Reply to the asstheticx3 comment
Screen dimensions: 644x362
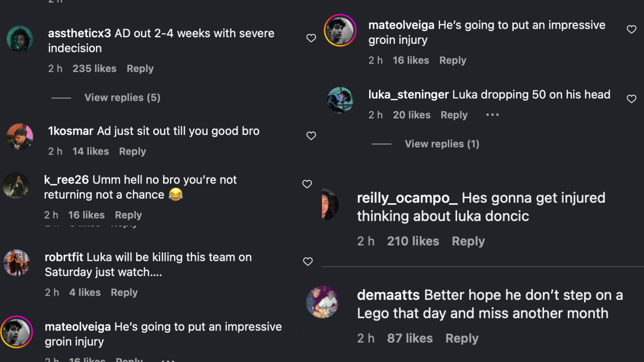click(x=140, y=69)
